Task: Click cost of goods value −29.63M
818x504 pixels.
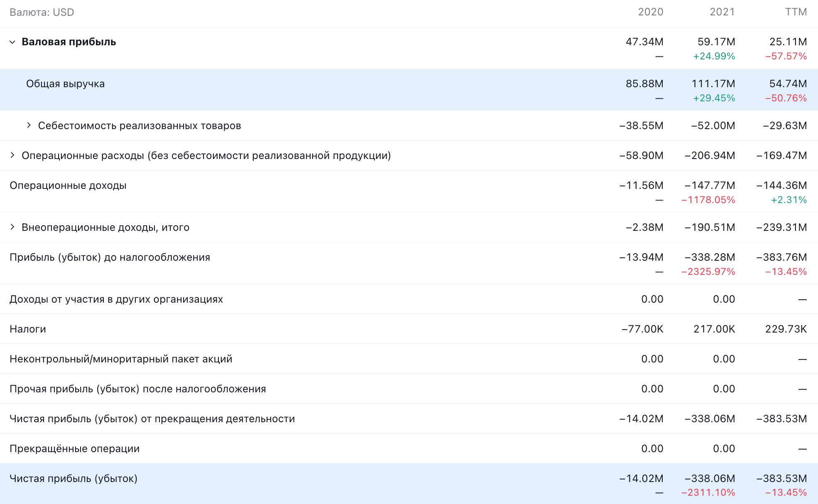Action: [785, 126]
